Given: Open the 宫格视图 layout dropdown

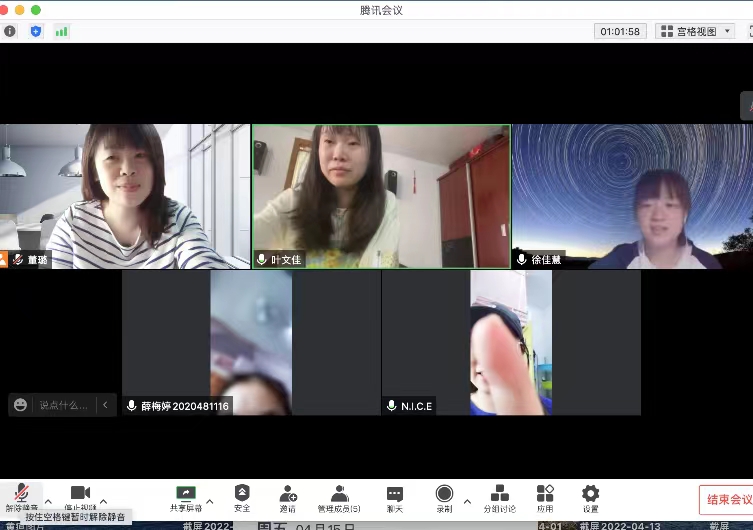Looking at the screenshot, I should (x=695, y=31).
